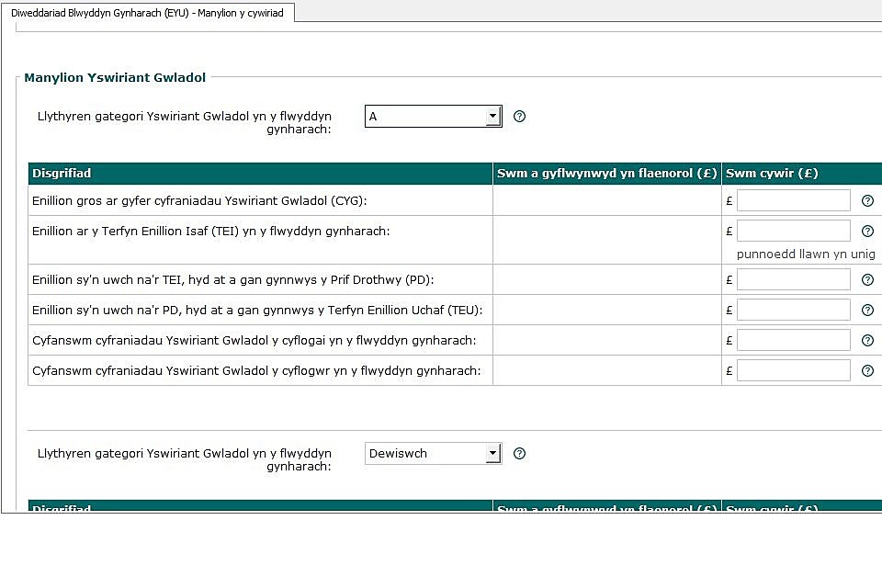Expand the Dewiswch category letter dropdown

pos(492,454)
